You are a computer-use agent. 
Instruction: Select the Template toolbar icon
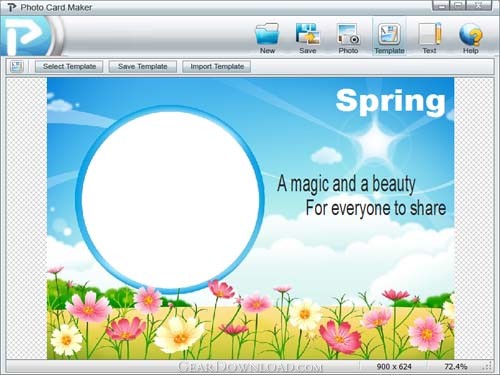click(389, 34)
